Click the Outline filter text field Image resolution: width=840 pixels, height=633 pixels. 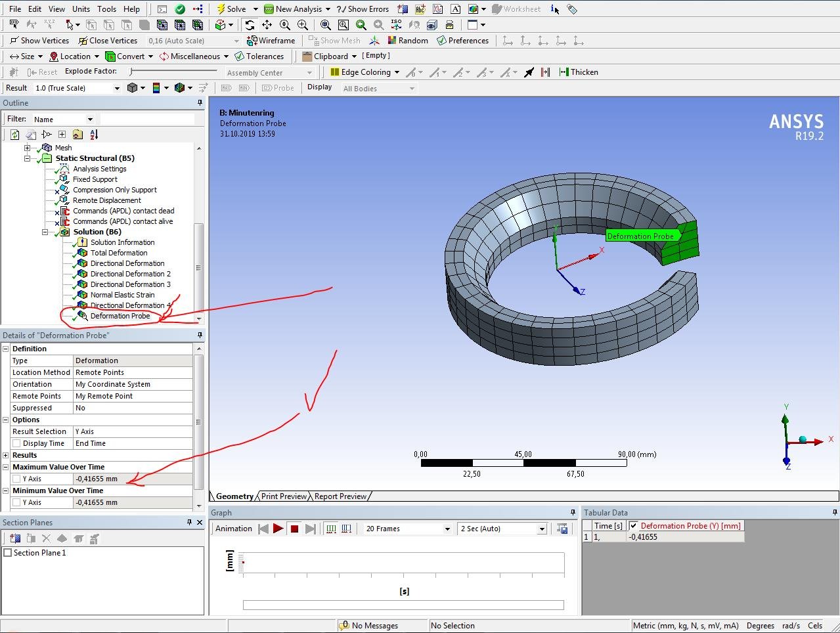(x=147, y=120)
